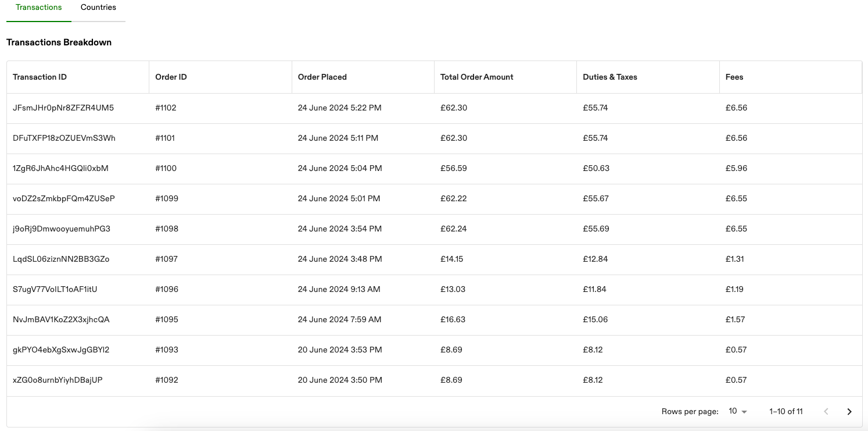
Task: Go to the next page of transactions
Action: click(x=849, y=411)
